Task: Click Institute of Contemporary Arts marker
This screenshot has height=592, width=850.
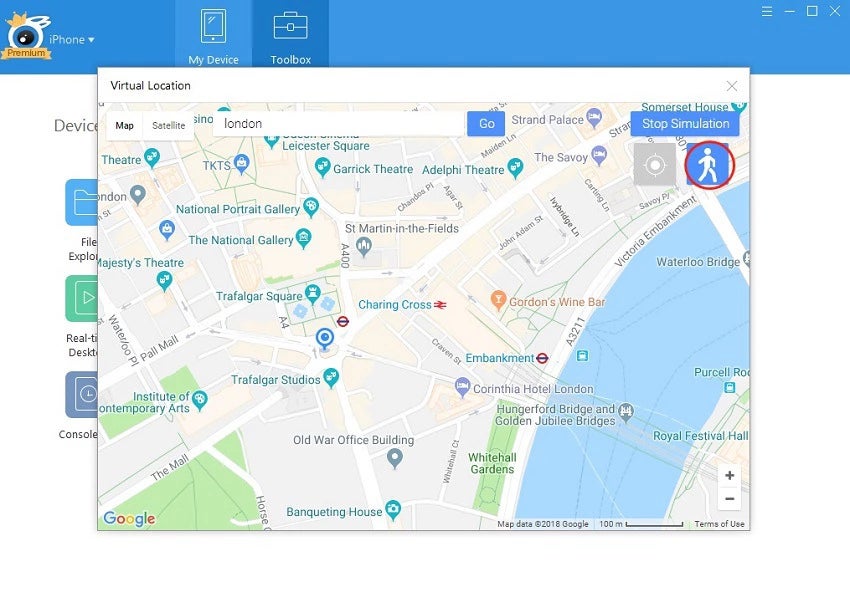Action: pyautogui.click(x=199, y=400)
